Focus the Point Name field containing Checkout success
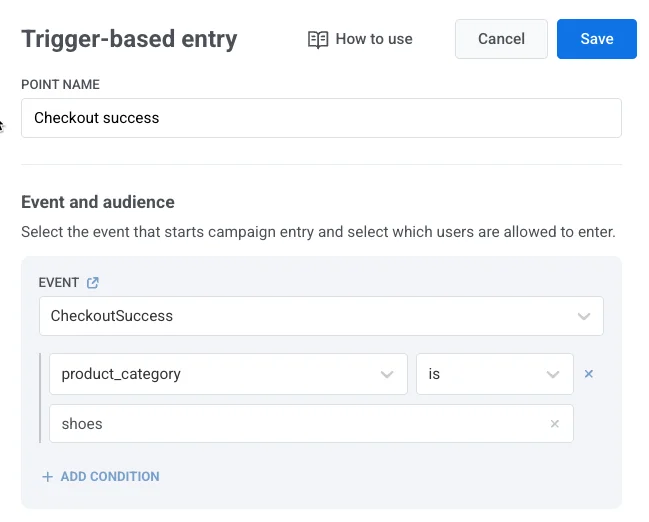 tap(320, 118)
